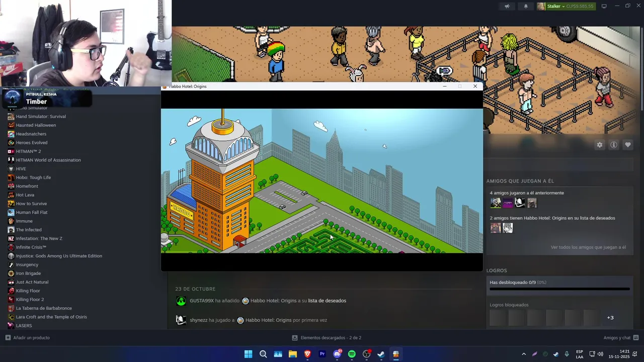Click first wishlist friend avatar
The image size is (644, 362).
(x=496, y=228)
